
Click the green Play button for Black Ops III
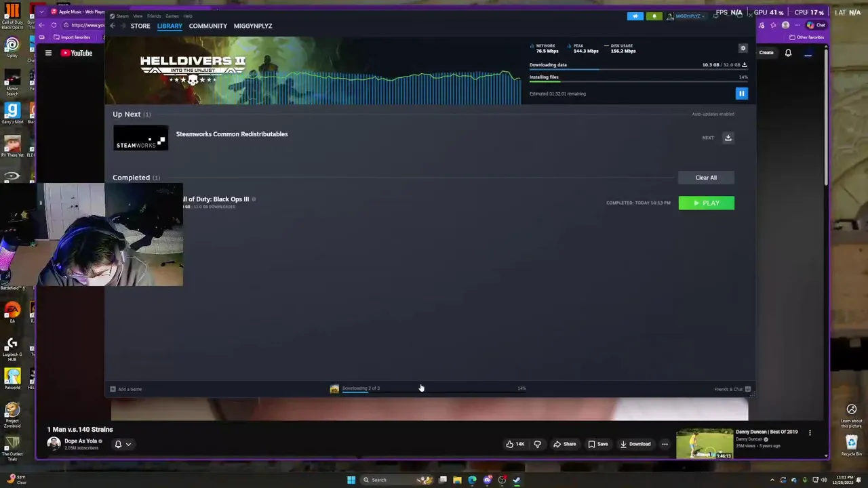tap(706, 203)
